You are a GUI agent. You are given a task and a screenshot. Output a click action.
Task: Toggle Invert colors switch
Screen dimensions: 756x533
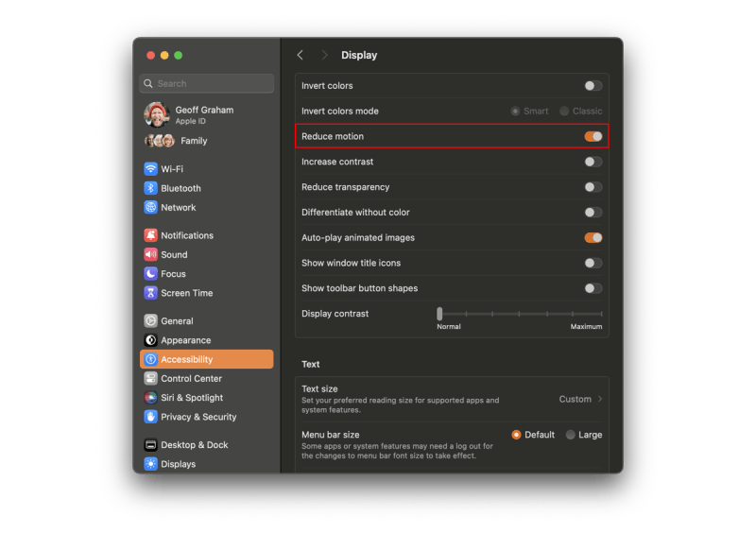(x=593, y=86)
